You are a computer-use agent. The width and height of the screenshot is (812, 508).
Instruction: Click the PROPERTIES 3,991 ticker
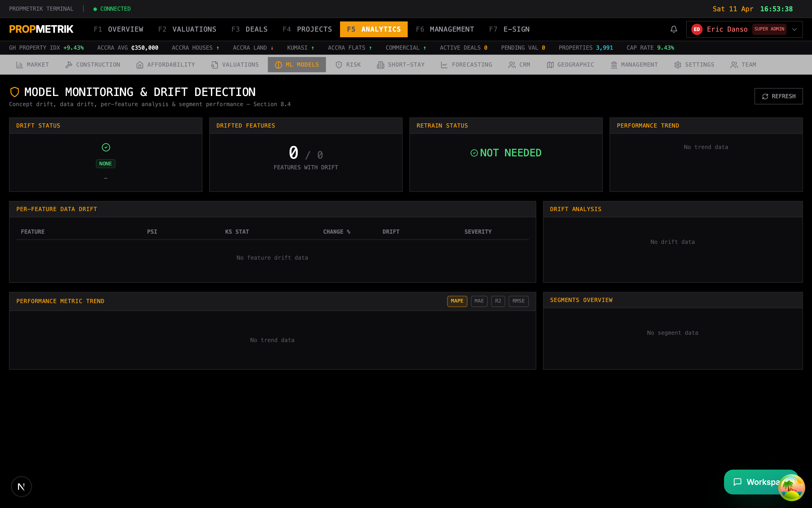586,48
